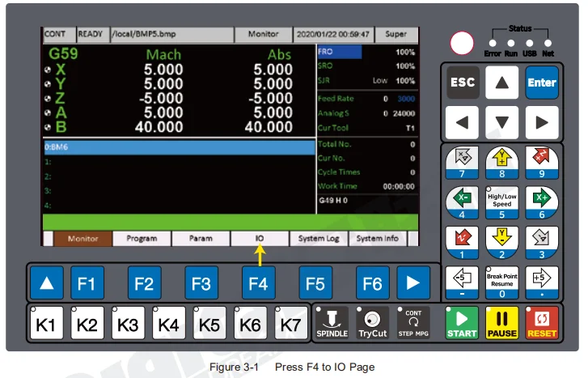Open the Program tab

pos(142,239)
